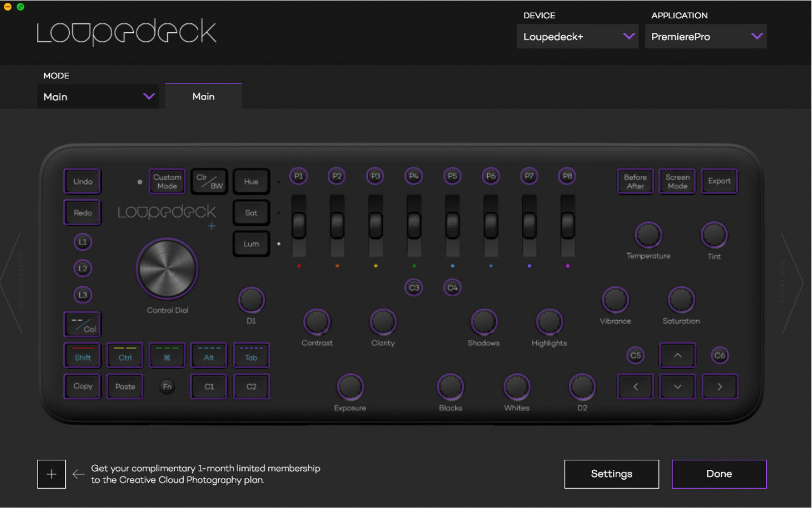Open Settings
This screenshot has width=812, height=508.
coord(612,474)
